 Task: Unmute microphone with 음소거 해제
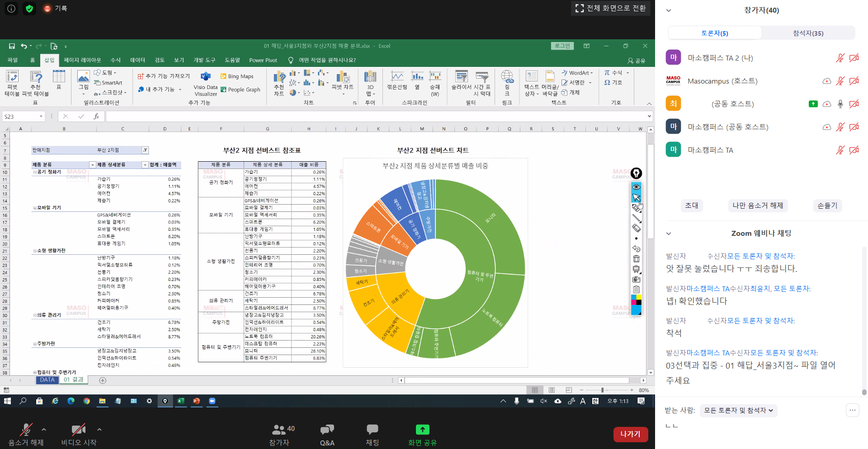pos(26,435)
